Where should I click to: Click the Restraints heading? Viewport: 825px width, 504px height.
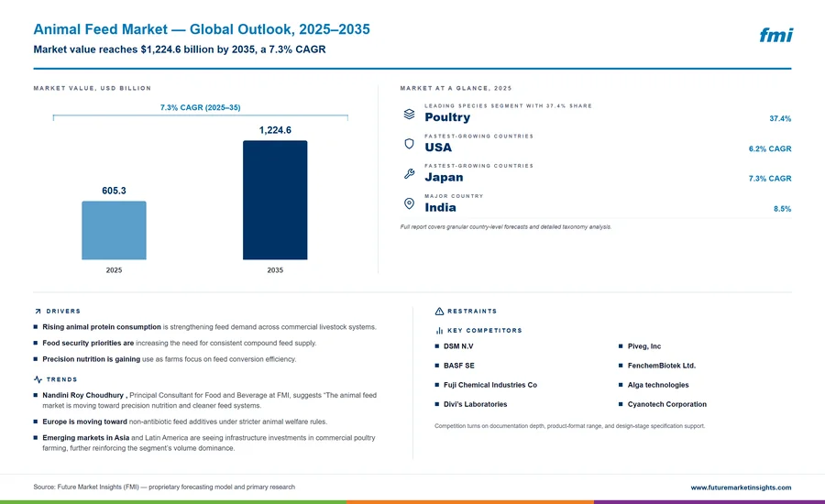(x=472, y=312)
